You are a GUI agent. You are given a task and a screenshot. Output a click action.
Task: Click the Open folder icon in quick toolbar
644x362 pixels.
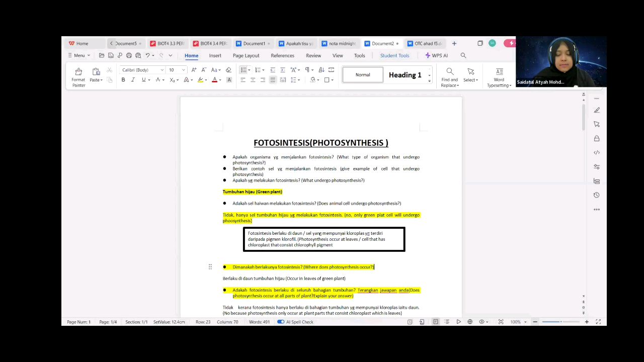pyautogui.click(x=102, y=55)
